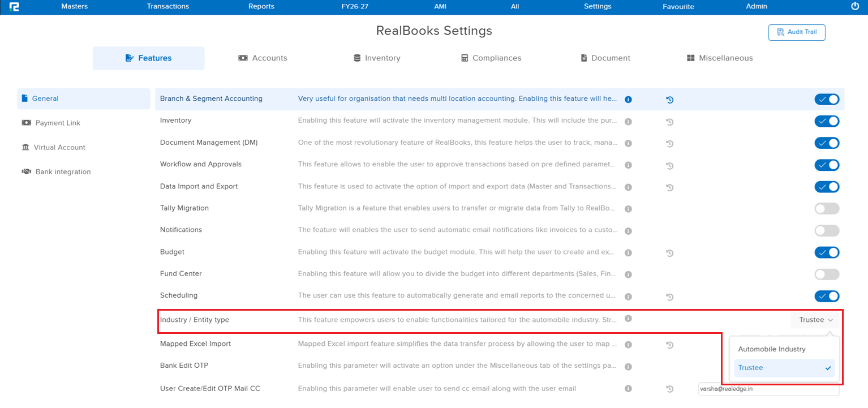Screen dimensions: 868x408
Task: Open info icon for Industry / Entity type
Action: pyautogui.click(x=628, y=319)
